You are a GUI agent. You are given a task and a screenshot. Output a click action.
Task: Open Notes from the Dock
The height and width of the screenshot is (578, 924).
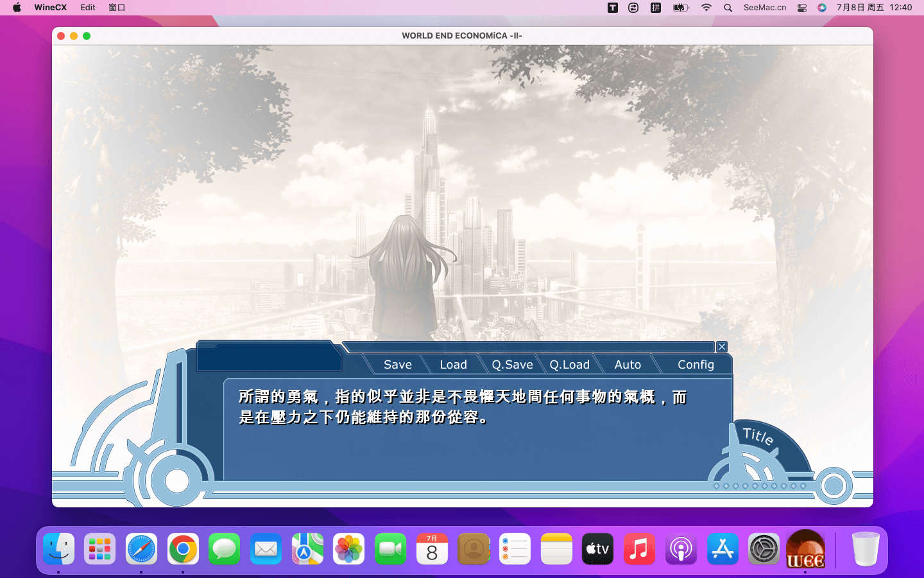(x=556, y=549)
